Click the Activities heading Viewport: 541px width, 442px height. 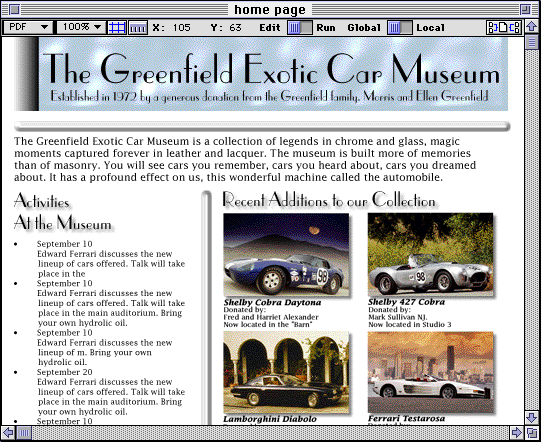tap(42, 201)
